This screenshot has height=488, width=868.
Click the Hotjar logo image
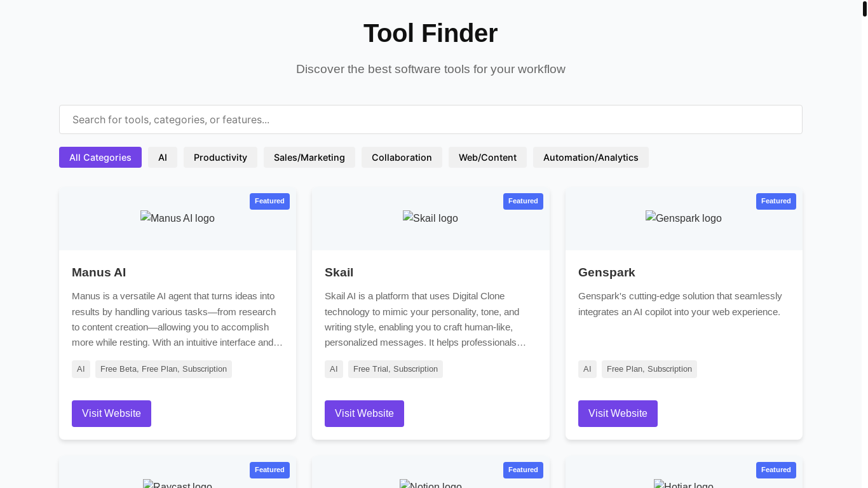683,484
